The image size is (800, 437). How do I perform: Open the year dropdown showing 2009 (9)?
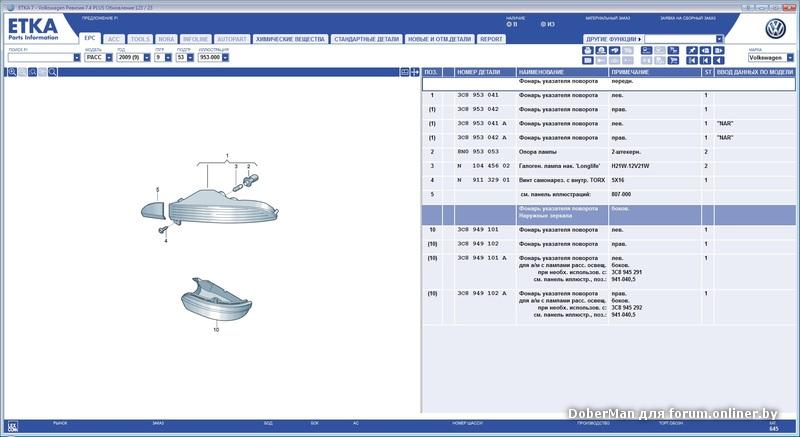coord(147,58)
